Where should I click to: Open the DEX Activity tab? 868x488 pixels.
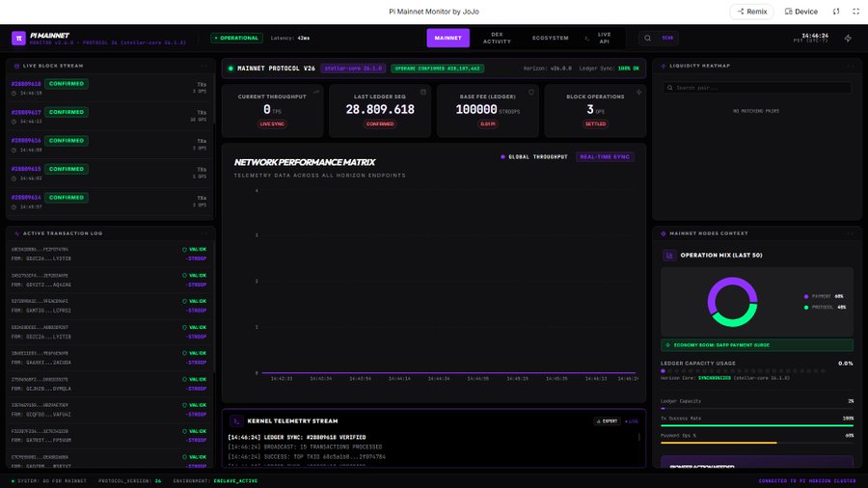tap(497, 39)
